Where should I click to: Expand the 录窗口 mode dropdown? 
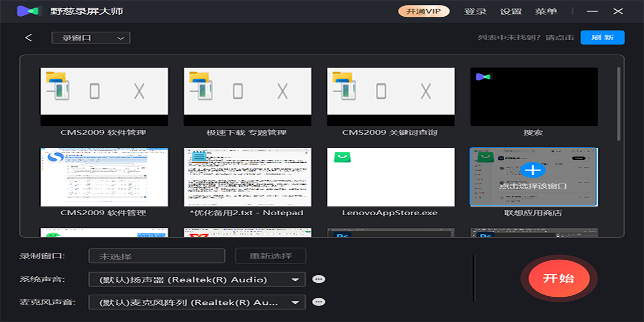coord(91,38)
